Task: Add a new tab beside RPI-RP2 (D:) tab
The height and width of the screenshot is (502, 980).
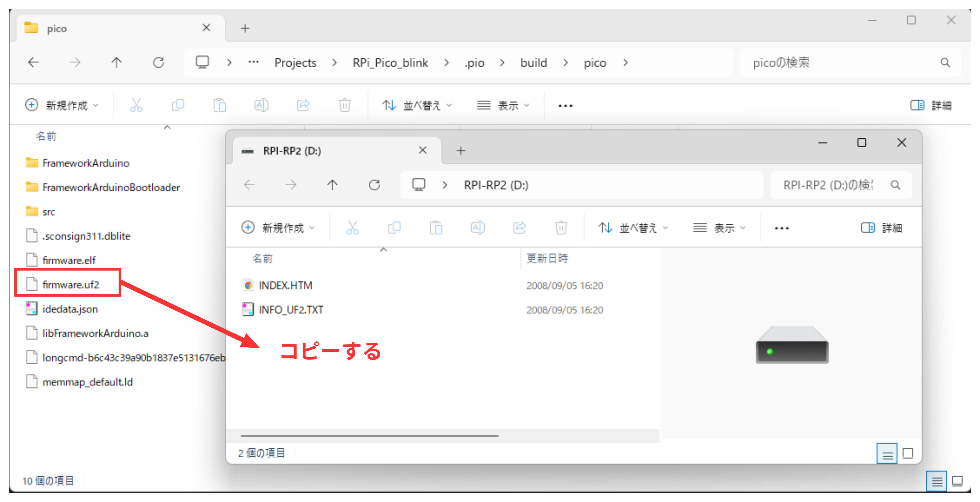Action: (x=461, y=151)
